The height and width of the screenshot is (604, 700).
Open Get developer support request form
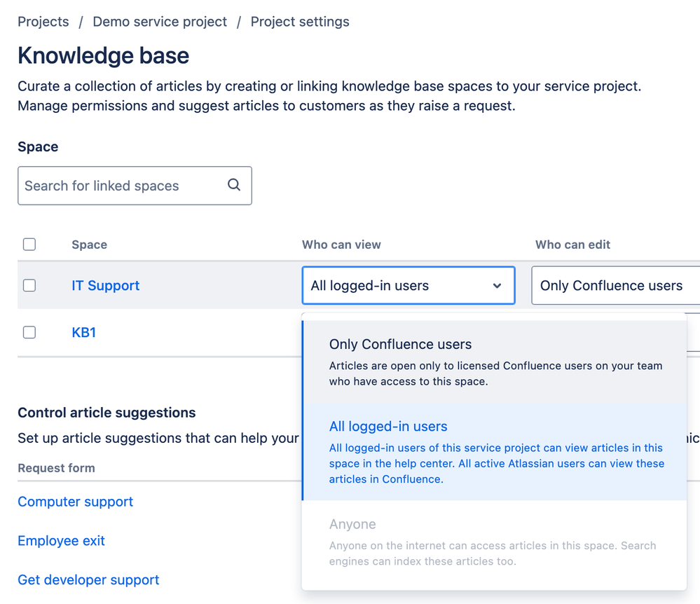pyautogui.click(x=88, y=580)
